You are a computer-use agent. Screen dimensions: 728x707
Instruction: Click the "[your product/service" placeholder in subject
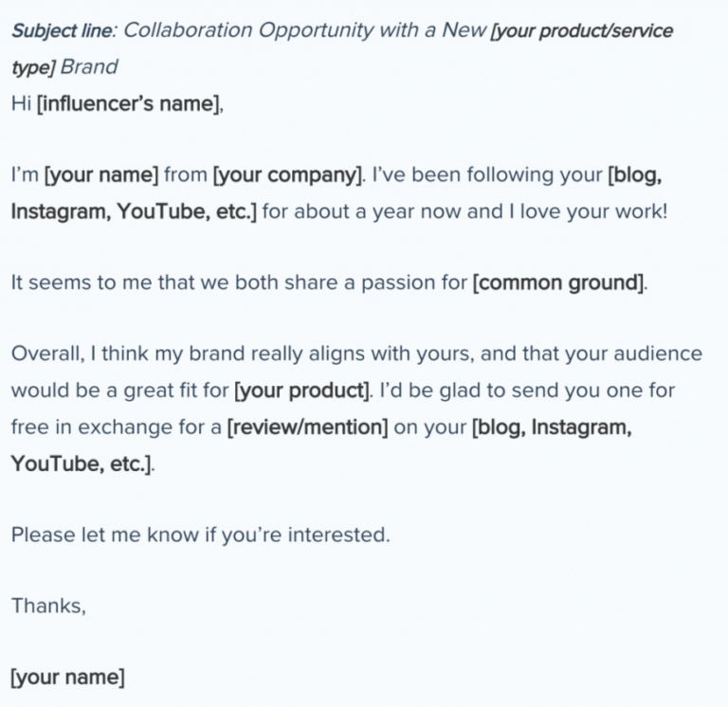tap(582, 31)
